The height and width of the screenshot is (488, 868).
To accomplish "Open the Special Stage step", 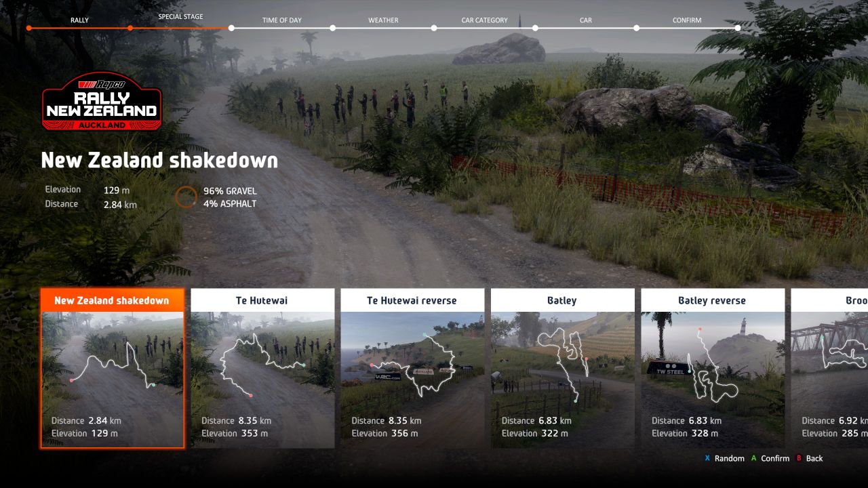I will click(180, 17).
